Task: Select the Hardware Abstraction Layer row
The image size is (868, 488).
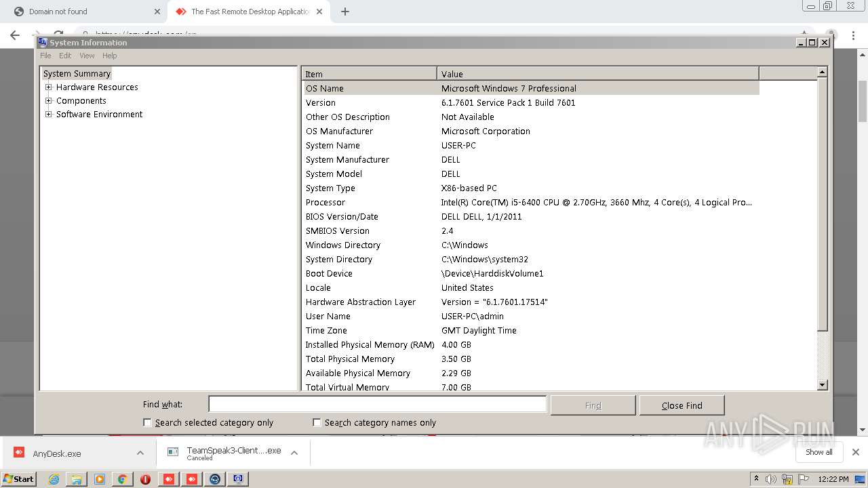Action: (x=530, y=302)
